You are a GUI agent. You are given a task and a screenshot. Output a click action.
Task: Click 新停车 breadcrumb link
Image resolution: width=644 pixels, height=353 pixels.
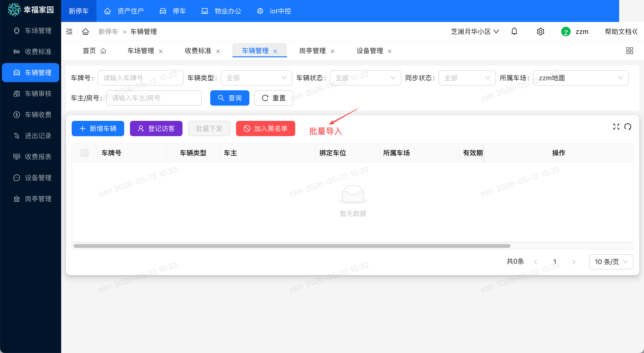[108, 32]
